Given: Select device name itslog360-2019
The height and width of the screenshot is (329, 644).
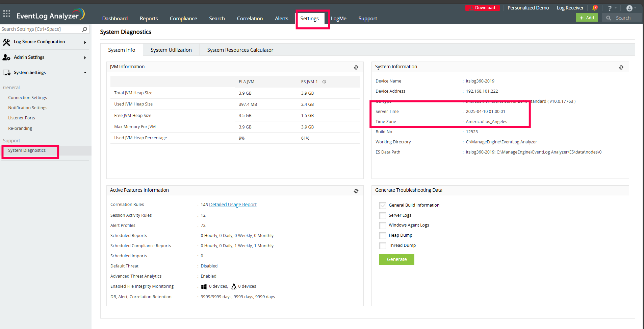Looking at the screenshot, I should coord(480,81).
